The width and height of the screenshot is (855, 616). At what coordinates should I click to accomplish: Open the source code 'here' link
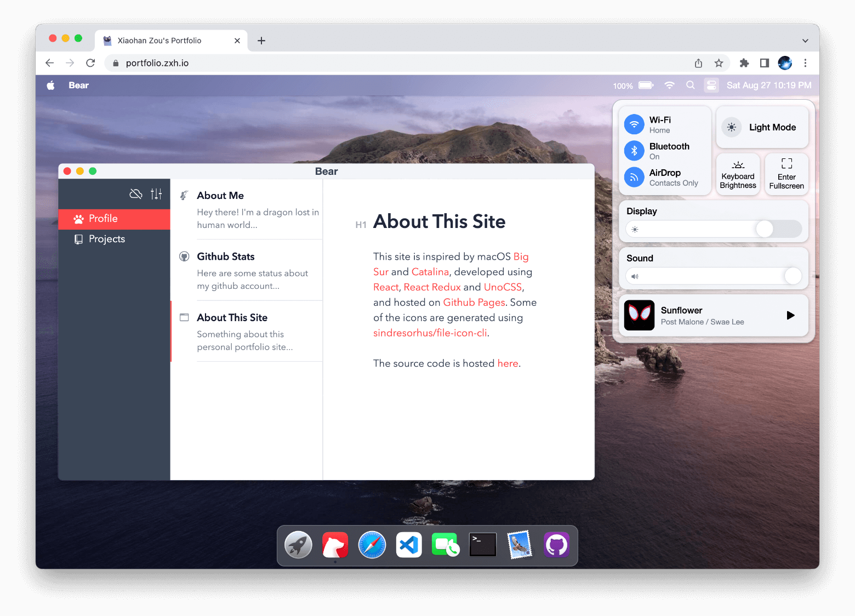[x=508, y=363]
